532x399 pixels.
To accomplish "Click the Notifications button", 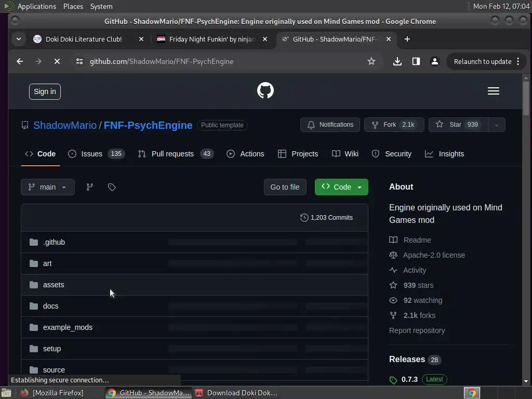I will 330,125.
